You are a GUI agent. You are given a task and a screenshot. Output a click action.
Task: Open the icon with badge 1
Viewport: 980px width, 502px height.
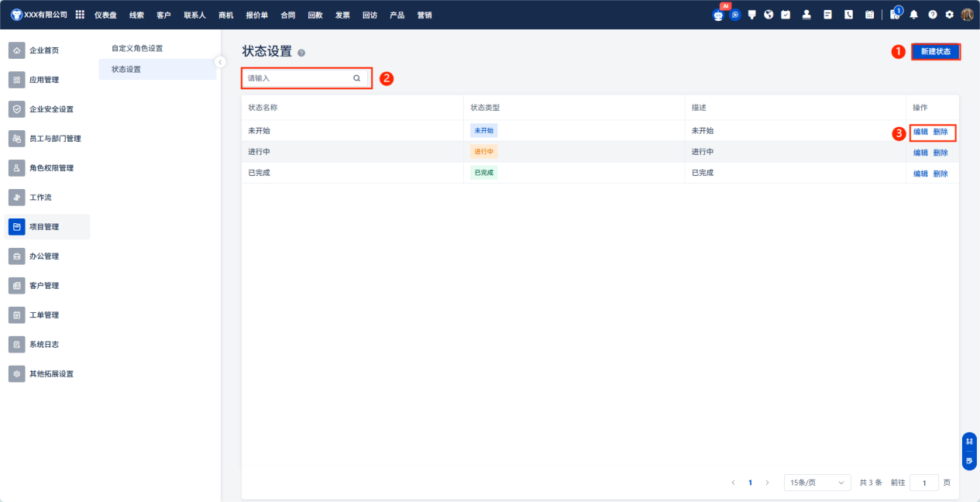click(x=896, y=14)
